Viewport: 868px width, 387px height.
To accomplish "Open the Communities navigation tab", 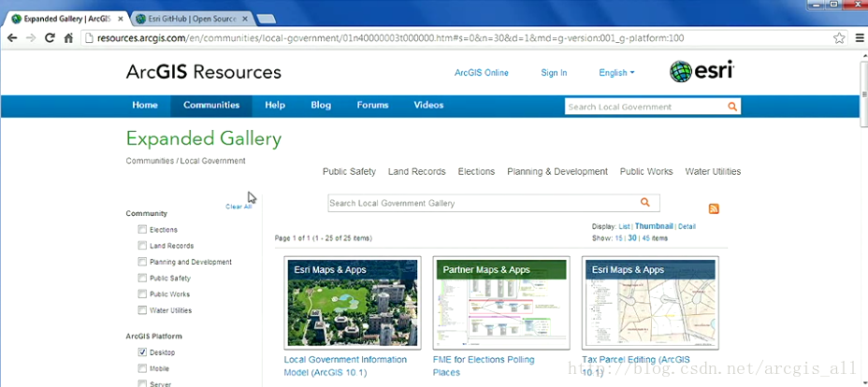I will tap(211, 106).
